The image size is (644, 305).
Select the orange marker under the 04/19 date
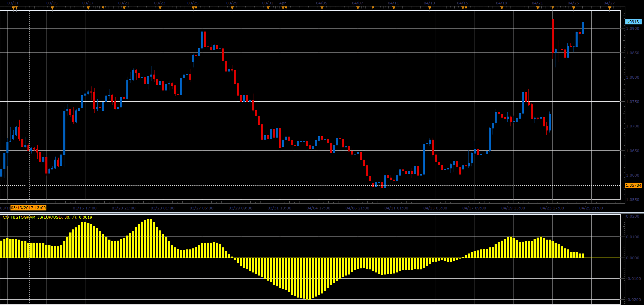(x=502, y=8)
